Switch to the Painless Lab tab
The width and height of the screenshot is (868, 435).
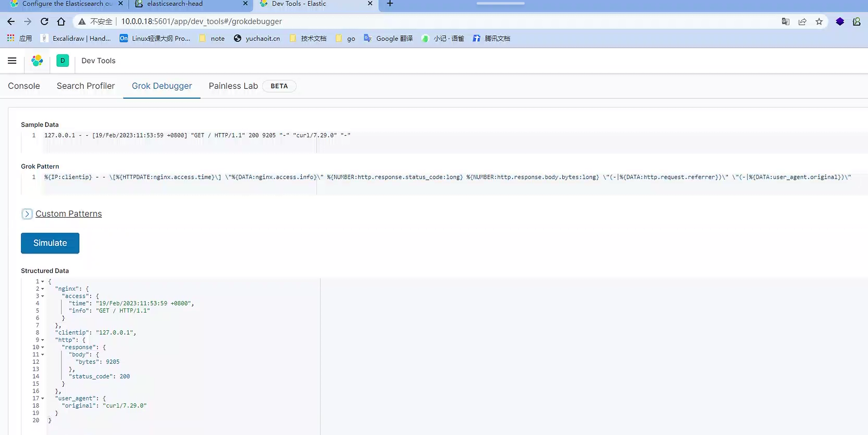point(233,86)
